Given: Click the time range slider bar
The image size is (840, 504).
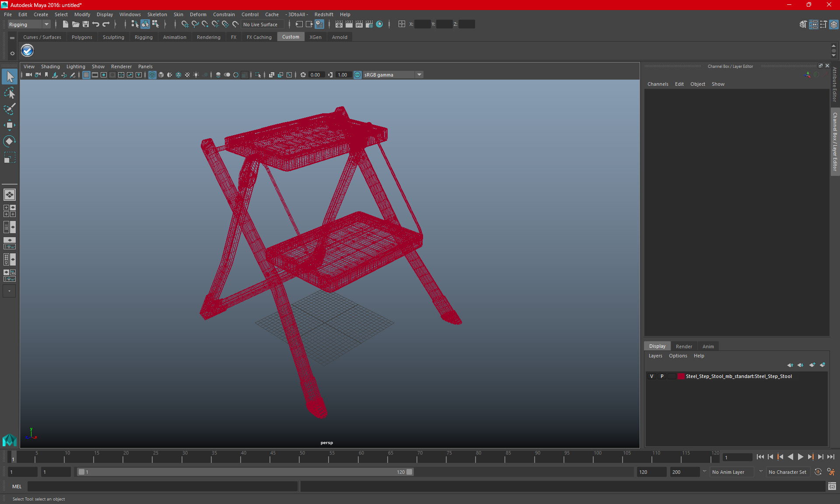Looking at the screenshot, I should [245, 472].
